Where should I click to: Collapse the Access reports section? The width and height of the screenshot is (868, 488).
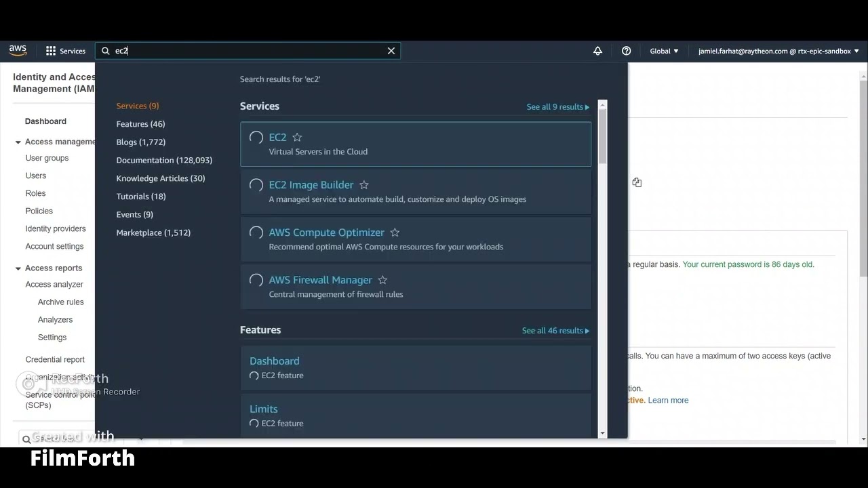click(x=18, y=268)
